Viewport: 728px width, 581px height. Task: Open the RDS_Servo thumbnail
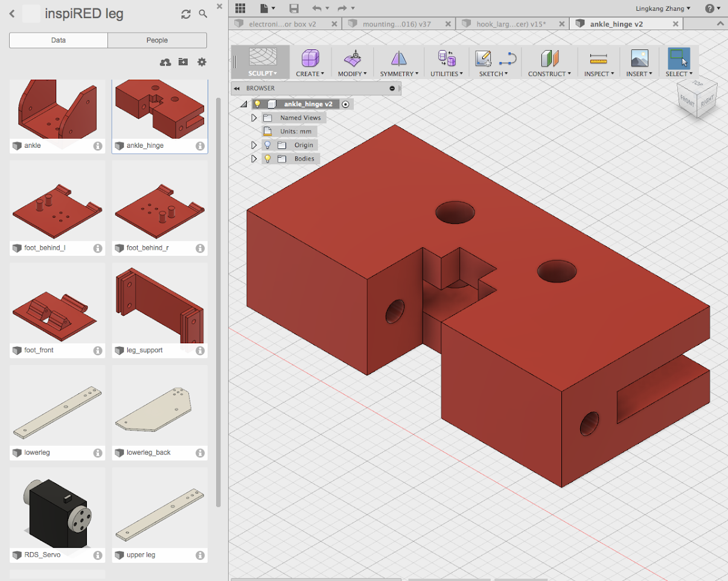click(57, 508)
